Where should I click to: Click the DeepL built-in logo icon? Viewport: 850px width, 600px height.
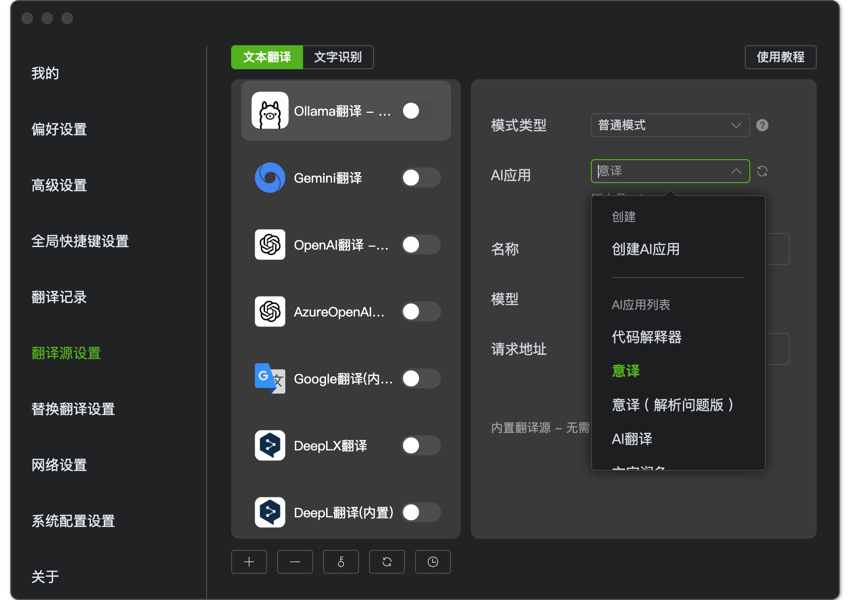click(269, 512)
